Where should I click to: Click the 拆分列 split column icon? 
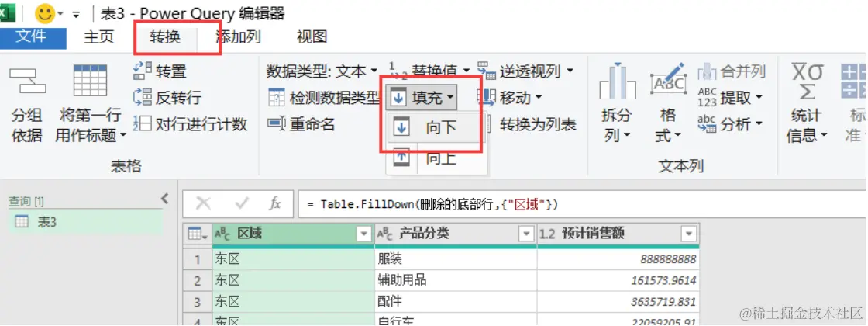coord(617,82)
